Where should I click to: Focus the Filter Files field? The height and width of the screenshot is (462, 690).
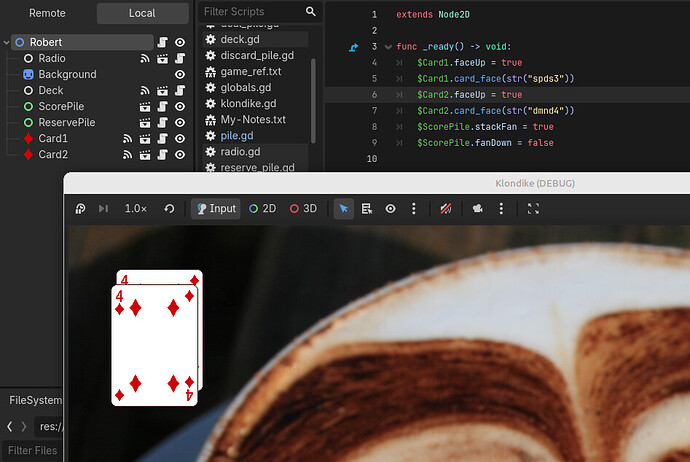coord(32,451)
